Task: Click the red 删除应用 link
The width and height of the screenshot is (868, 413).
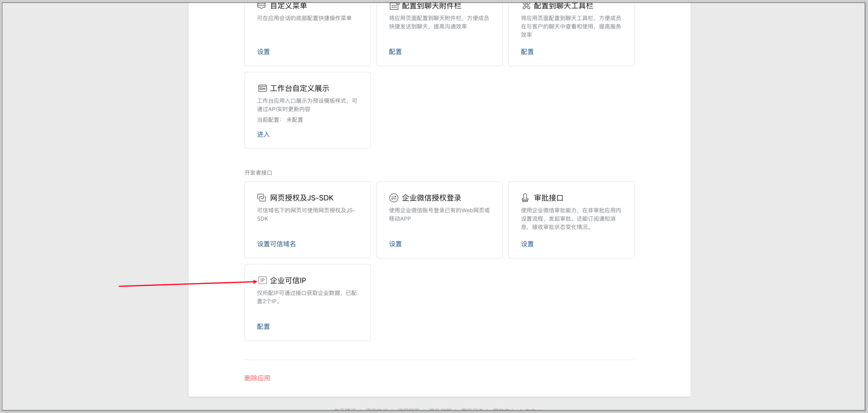Action: click(x=257, y=378)
